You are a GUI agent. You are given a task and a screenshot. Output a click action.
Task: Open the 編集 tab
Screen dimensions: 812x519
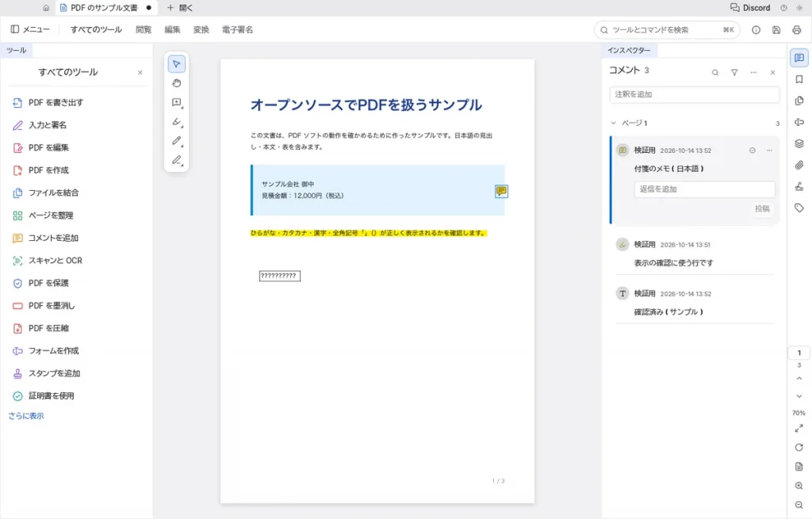172,29
